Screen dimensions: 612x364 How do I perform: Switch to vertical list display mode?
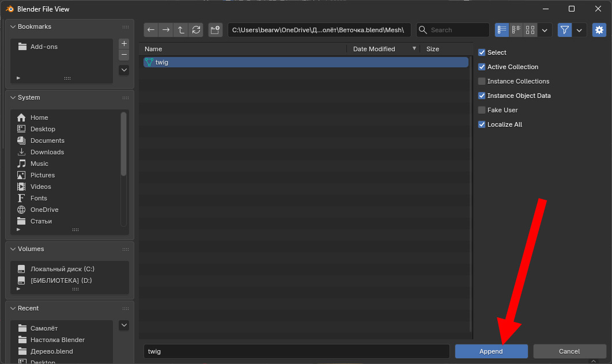click(502, 30)
